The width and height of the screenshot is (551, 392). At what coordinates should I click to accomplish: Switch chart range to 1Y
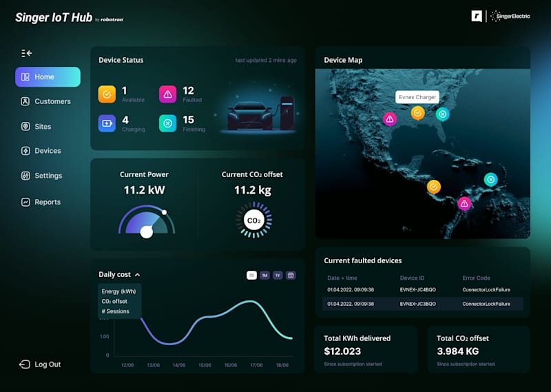(x=278, y=276)
